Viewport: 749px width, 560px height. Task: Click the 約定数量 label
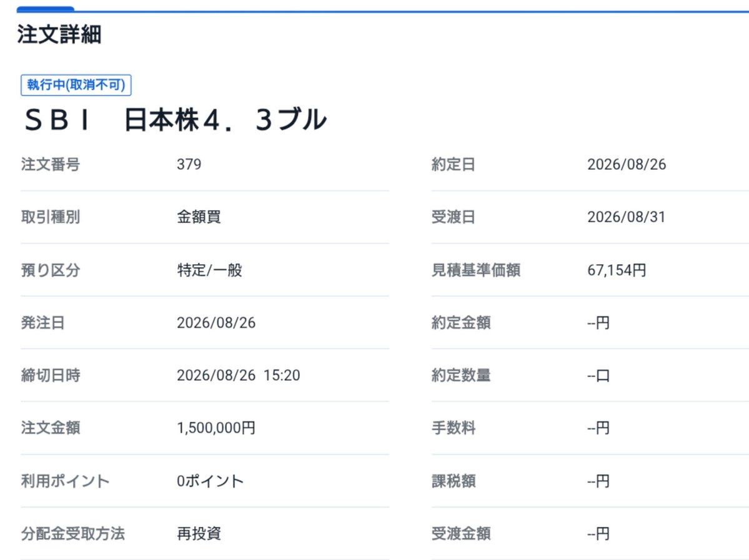click(x=460, y=375)
